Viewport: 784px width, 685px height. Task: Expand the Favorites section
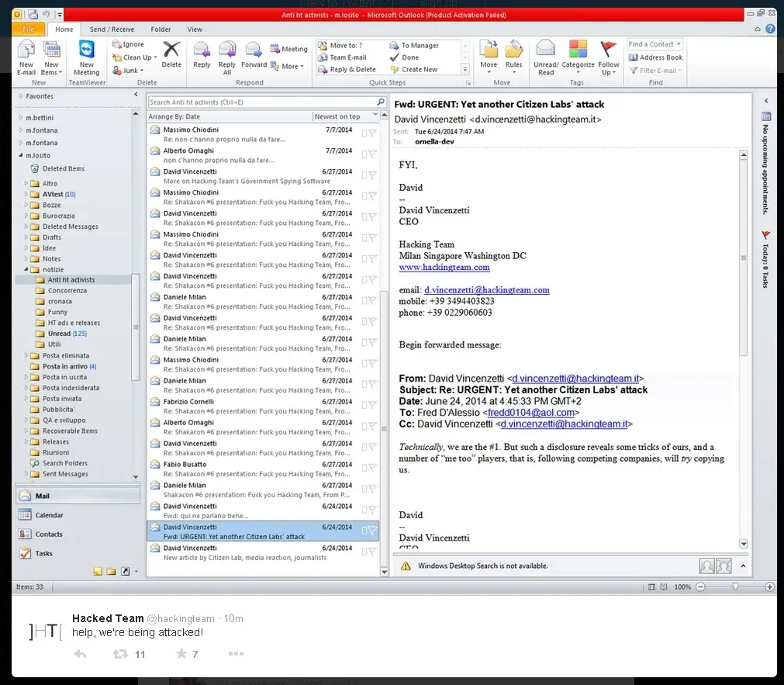pyautogui.click(x=20, y=95)
